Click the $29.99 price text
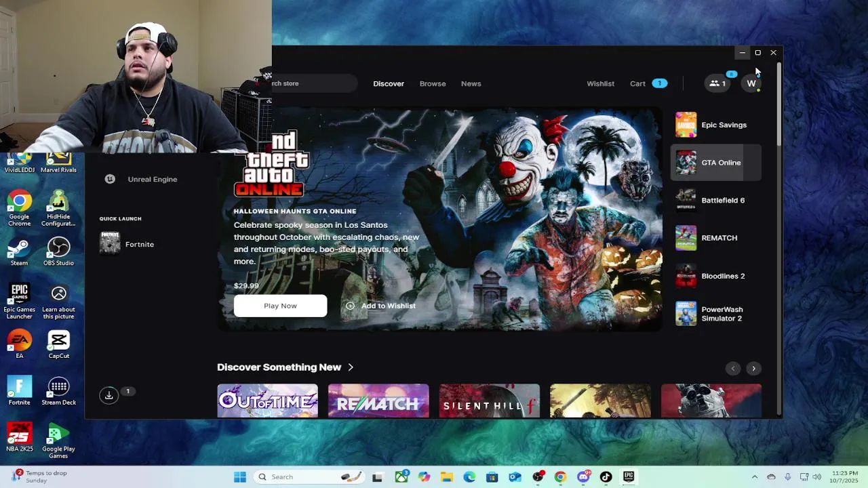 pyautogui.click(x=246, y=286)
